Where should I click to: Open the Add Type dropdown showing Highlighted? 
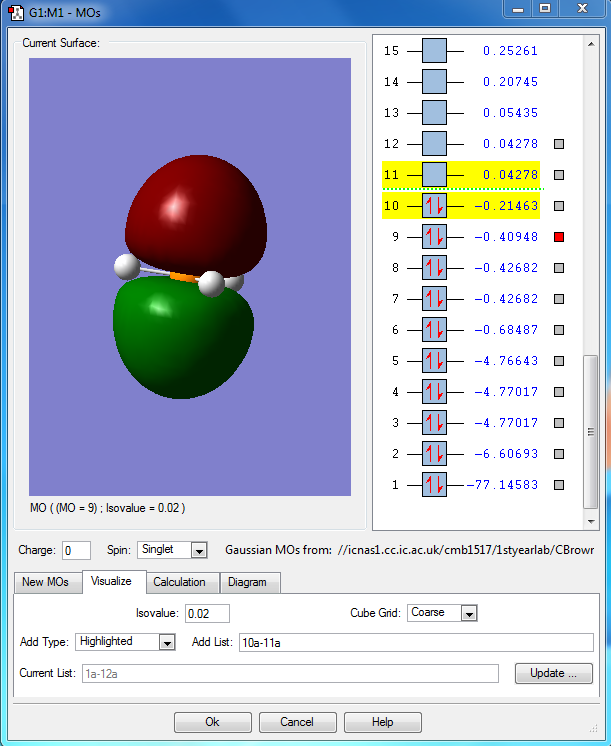167,642
